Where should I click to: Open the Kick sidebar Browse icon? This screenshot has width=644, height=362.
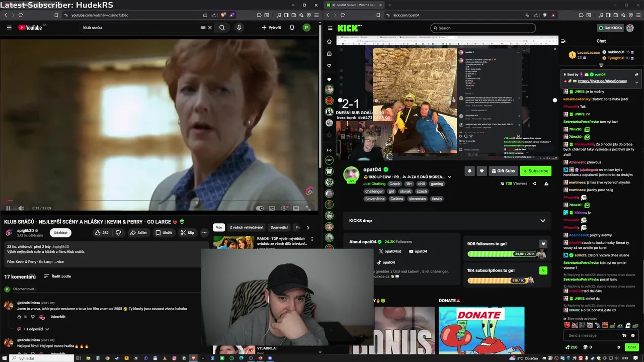(x=329, y=54)
